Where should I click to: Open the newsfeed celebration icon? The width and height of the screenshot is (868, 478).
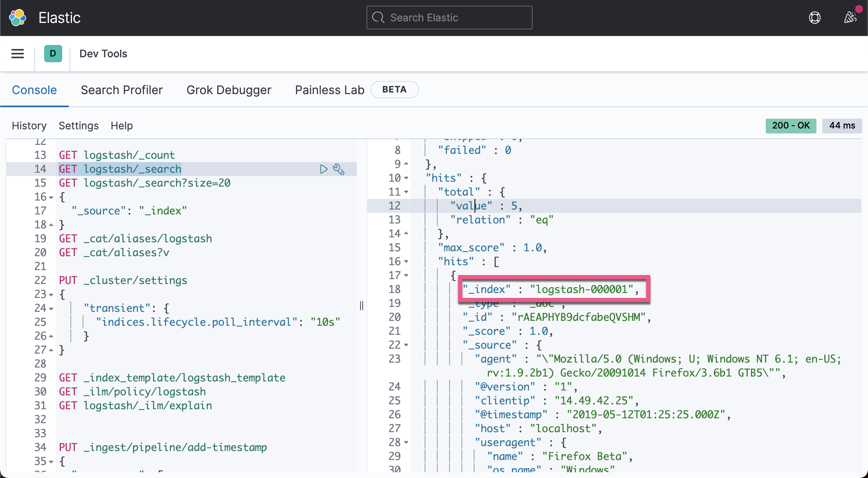coord(850,18)
